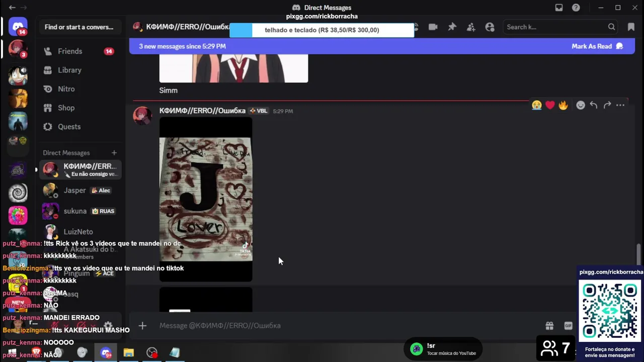
Task: Click Mark As Read button
Action: [597, 46]
